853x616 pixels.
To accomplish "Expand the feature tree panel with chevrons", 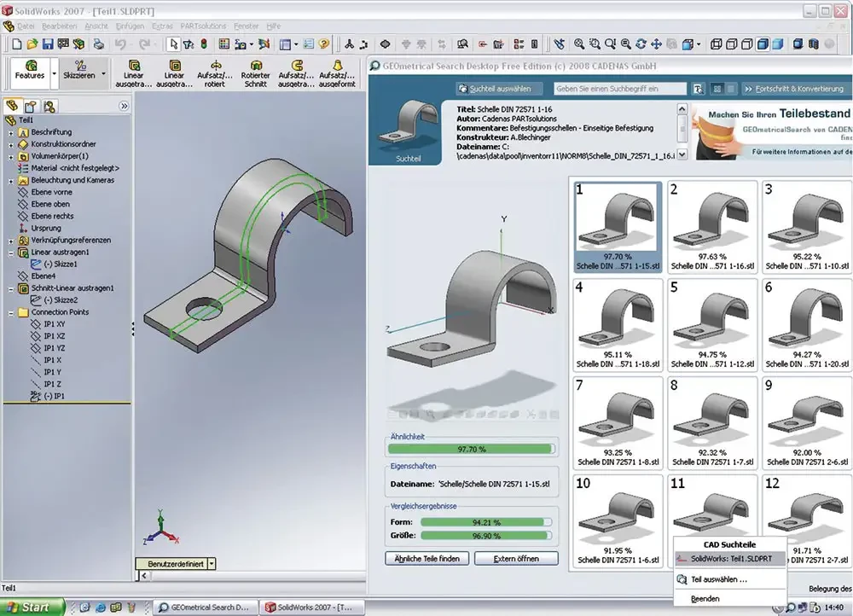I will coord(124,106).
